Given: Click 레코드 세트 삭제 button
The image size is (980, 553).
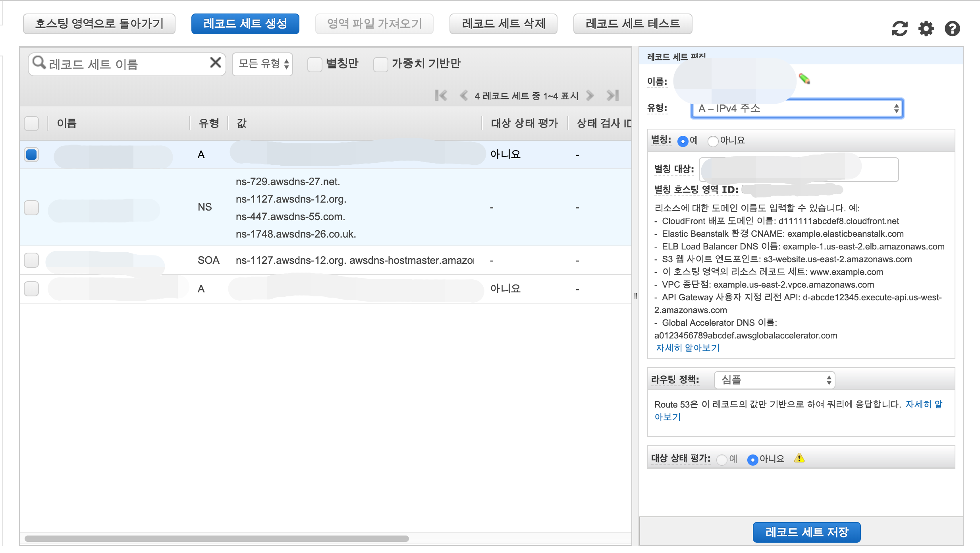Looking at the screenshot, I should tap(503, 24).
